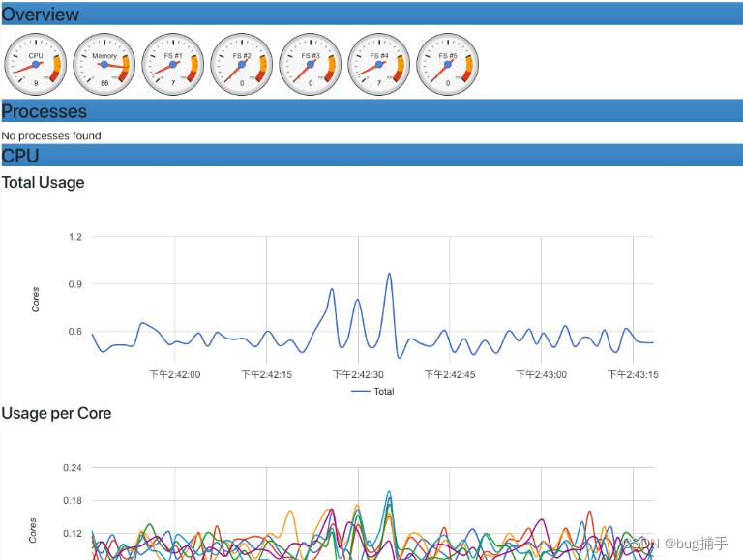This screenshot has width=743, height=560.
Task: Click the Cores axis title of Total Usage
Action: (36, 300)
